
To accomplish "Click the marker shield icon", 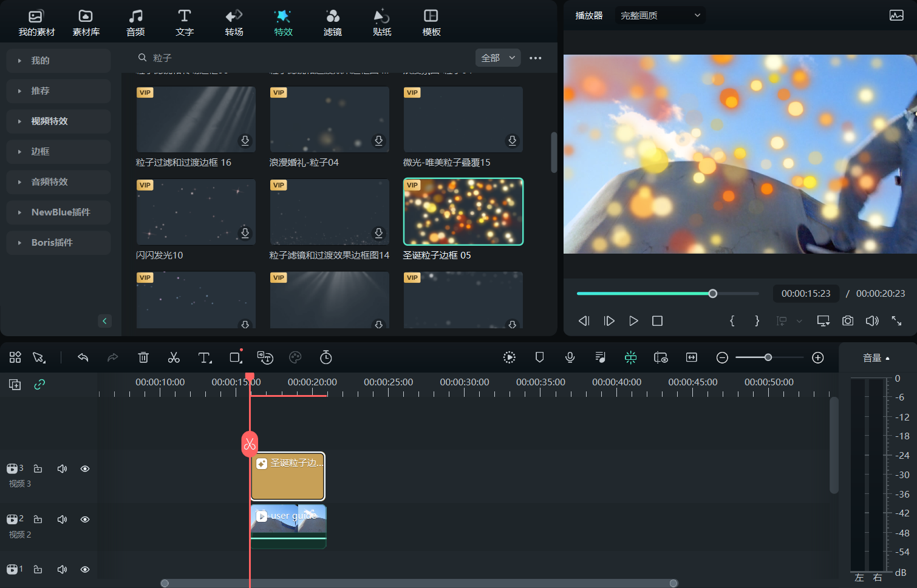I will (539, 357).
